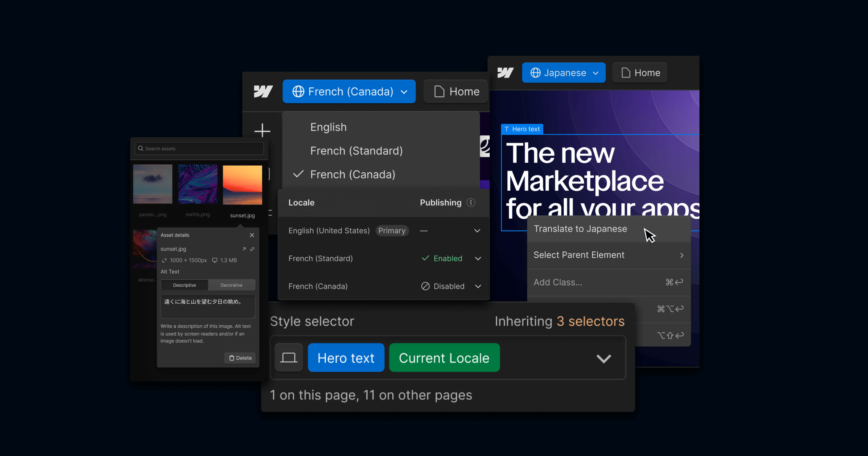868x456 pixels.
Task: Click the laptop breakpoint icon in Style selector
Action: click(289, 358)
